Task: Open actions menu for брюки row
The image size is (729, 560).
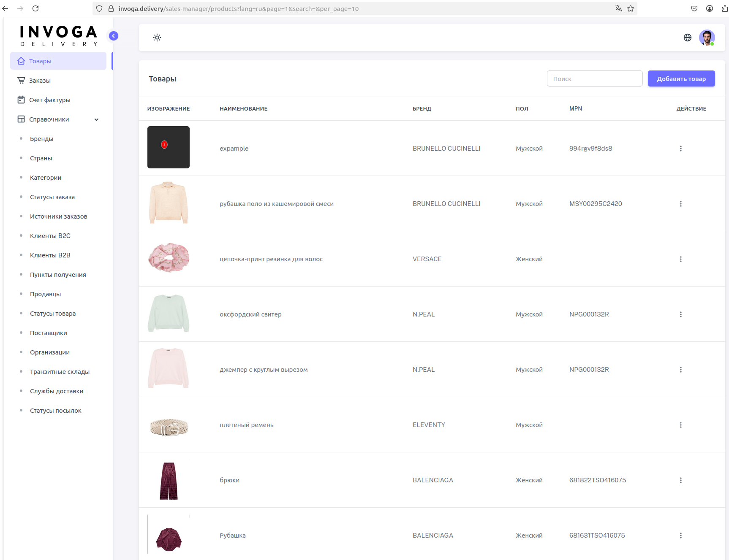Action: (680, 480)
